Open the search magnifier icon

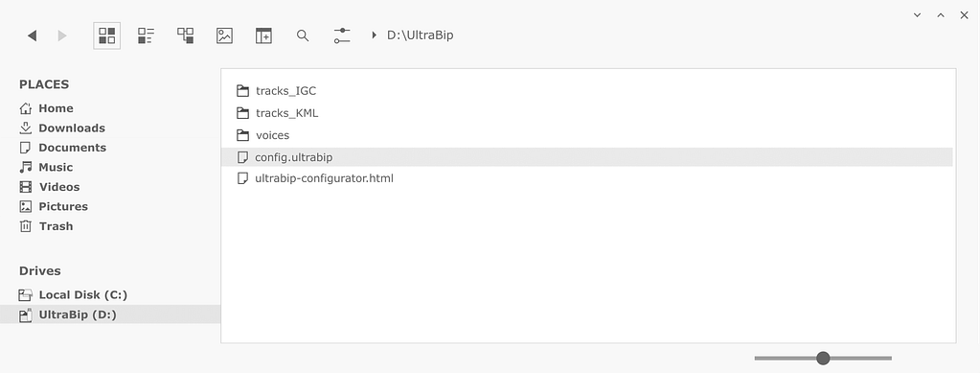[x=303, y=35]
